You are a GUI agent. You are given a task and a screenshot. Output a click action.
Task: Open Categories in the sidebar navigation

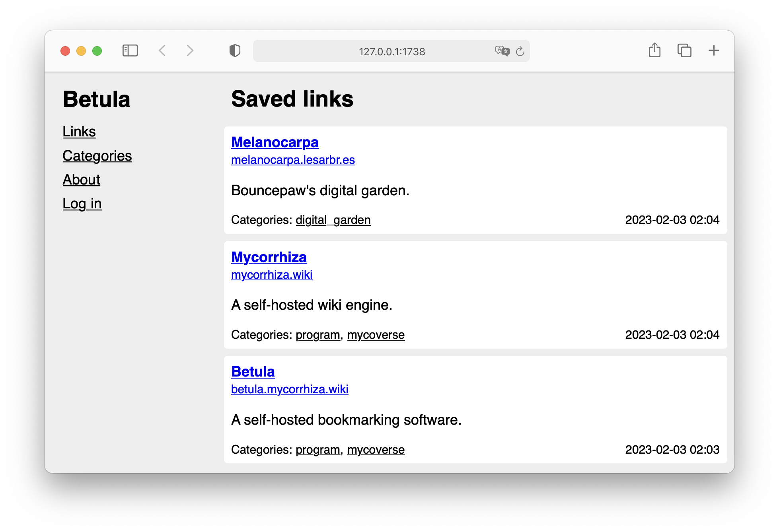[97, 156]
